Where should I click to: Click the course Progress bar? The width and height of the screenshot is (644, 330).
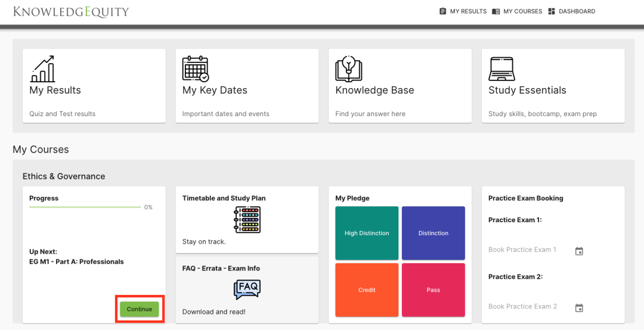[x=85, y=207]
